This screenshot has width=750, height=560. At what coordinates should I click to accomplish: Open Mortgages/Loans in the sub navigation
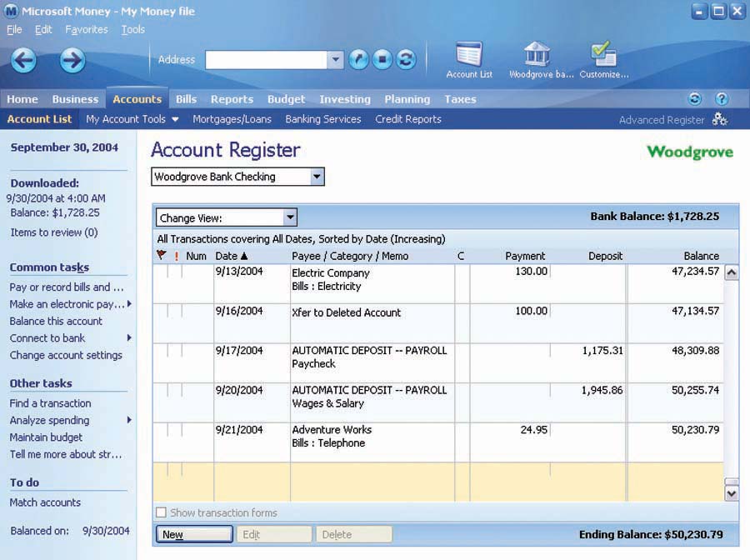(x=232, y=119)
